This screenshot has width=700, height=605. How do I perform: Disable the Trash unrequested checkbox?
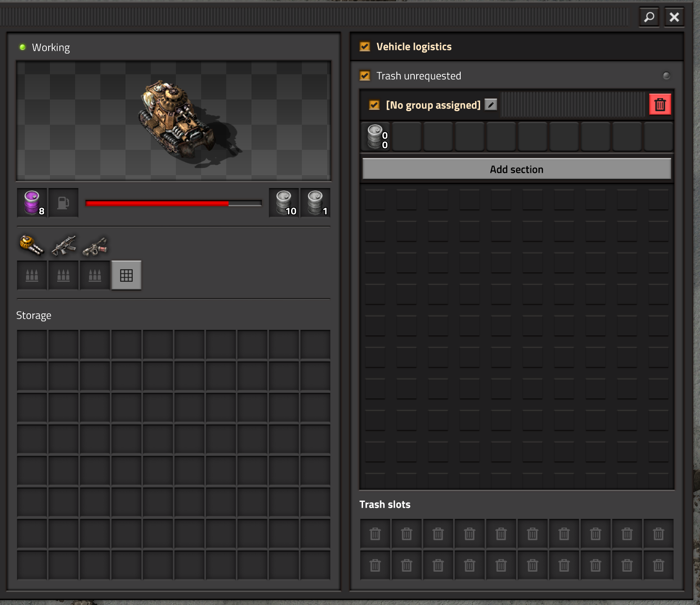(365, 76)
